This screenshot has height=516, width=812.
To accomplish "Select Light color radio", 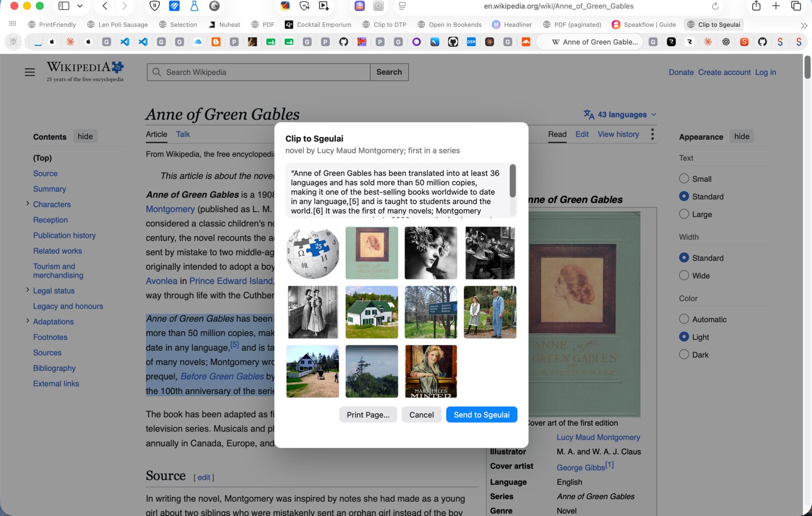I will [684, 337].
